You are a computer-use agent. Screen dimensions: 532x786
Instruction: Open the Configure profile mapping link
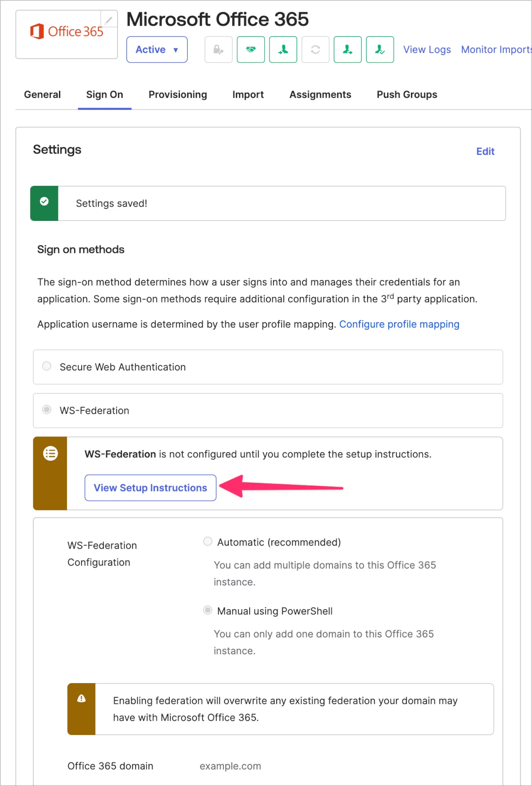tap(399, 324)
